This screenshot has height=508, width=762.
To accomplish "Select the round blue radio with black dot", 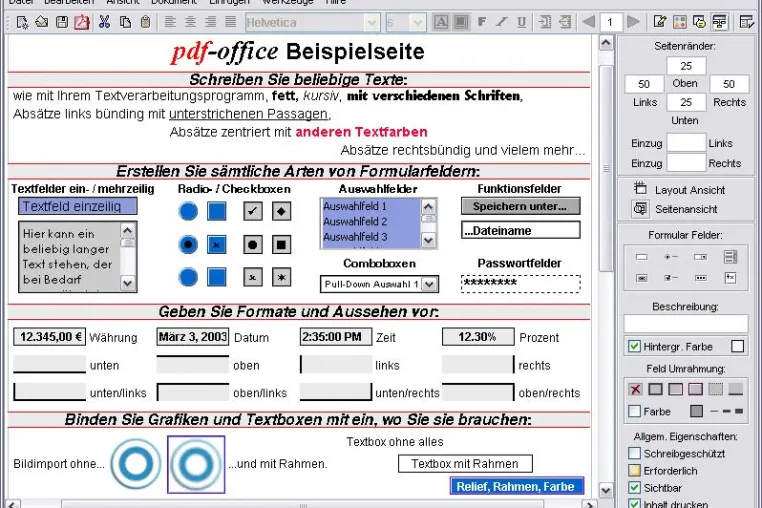I will coord(188,244).
